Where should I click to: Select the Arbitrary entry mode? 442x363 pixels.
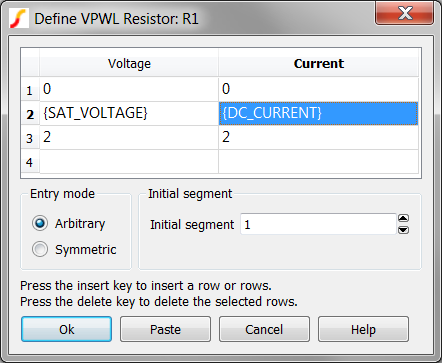coord(40,223)
